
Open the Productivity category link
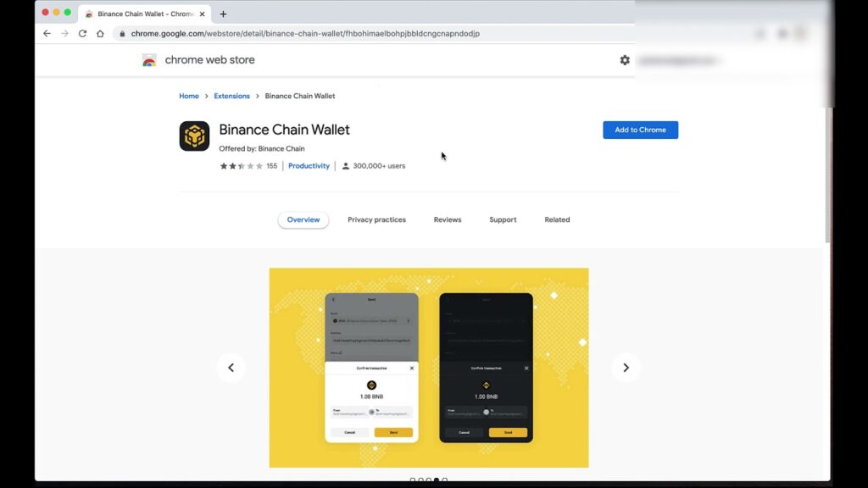(309, 166)
